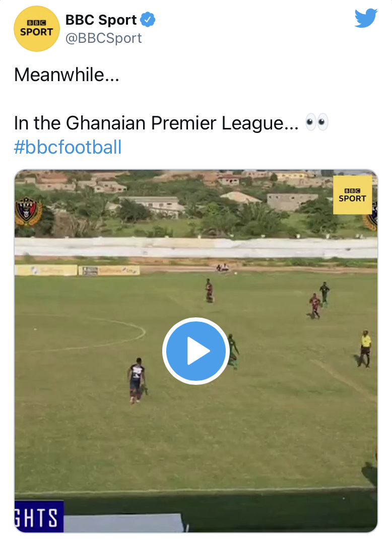
Task: Click the club crest at video's top-left
Action: [28, 211]
